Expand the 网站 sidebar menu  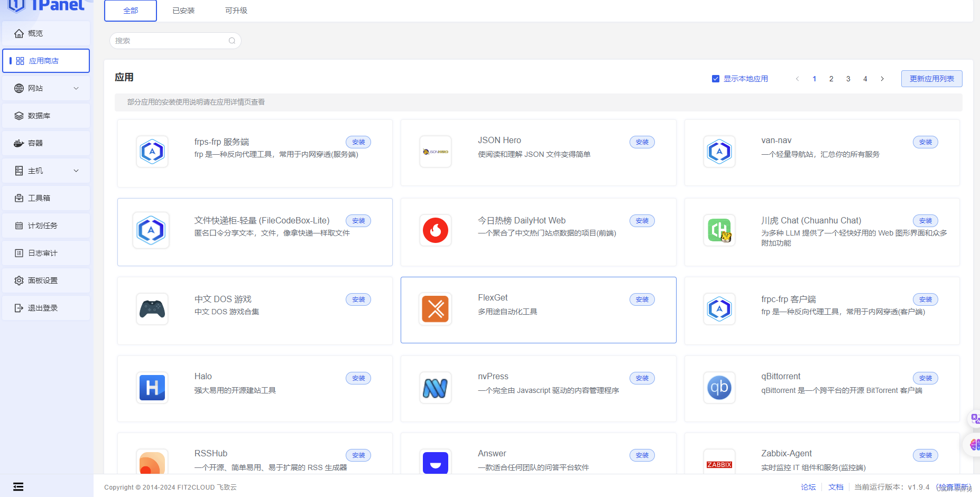pyautogui.click(x=46, y=88)
